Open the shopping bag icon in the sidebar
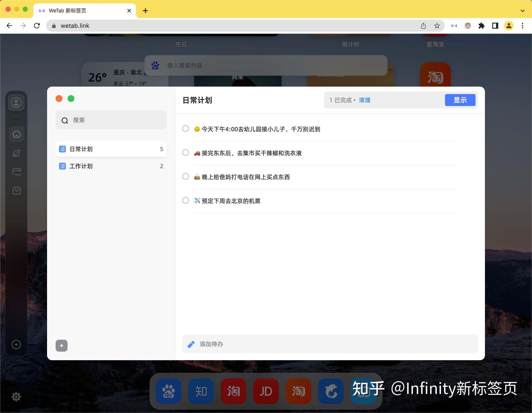532x413 pixels. click(x=16, y=191)
